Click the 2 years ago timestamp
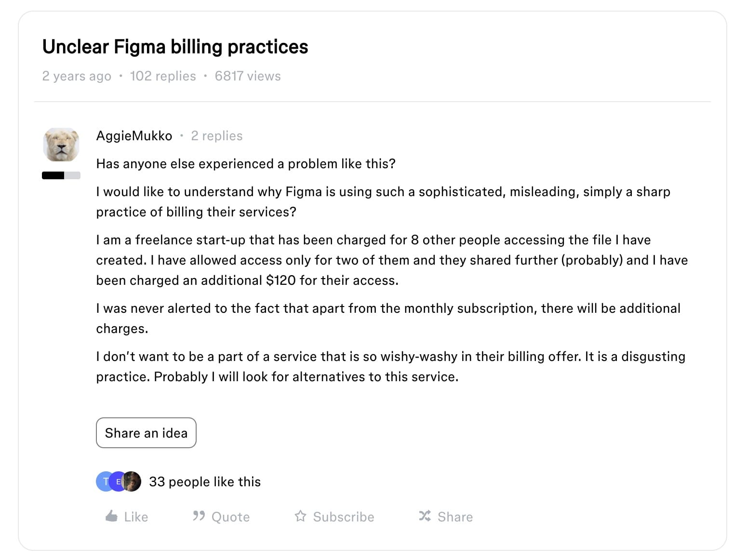The width and height of the screenshot is (747, 560). (76, 76)
